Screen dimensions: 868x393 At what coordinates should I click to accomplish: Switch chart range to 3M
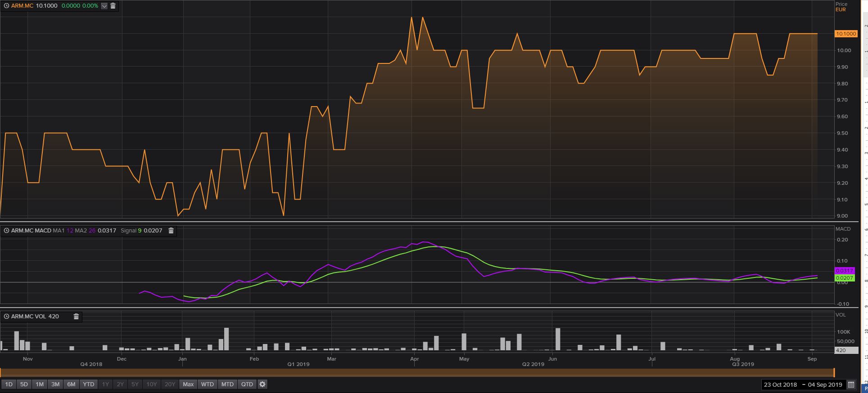55,384
